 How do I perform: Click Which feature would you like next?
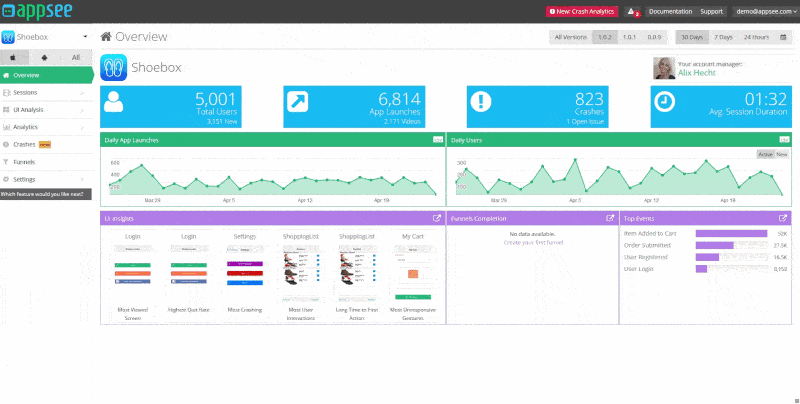tap(45, 194)
